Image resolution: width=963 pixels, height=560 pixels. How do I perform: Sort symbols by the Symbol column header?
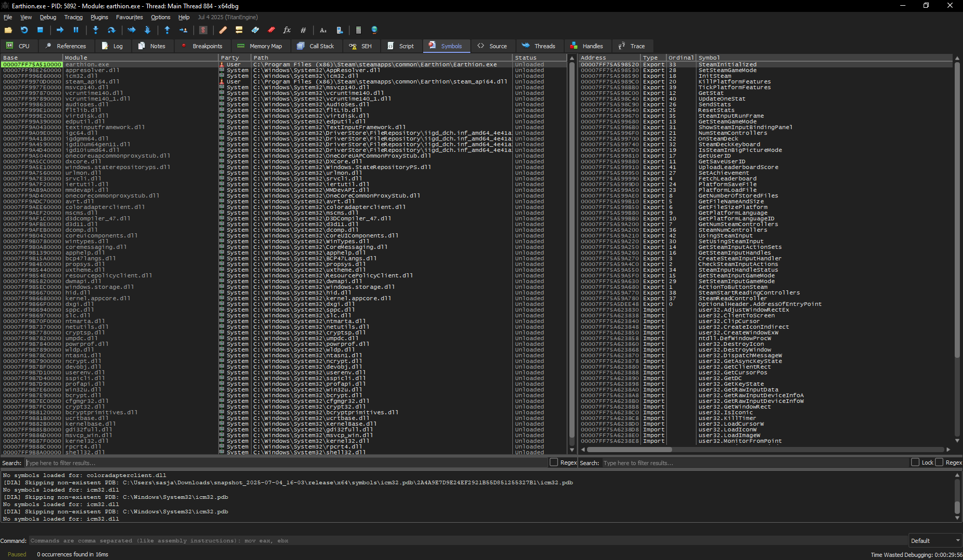coord(825,58)
